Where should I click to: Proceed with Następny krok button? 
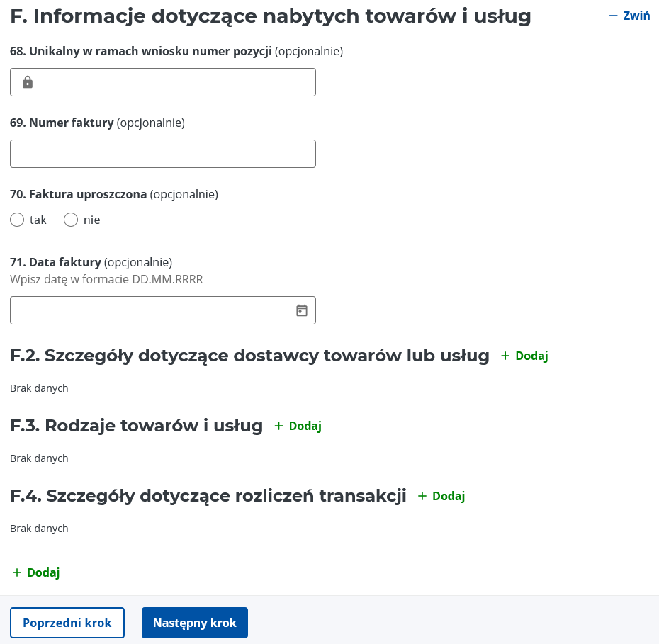[x=195, y=623]
